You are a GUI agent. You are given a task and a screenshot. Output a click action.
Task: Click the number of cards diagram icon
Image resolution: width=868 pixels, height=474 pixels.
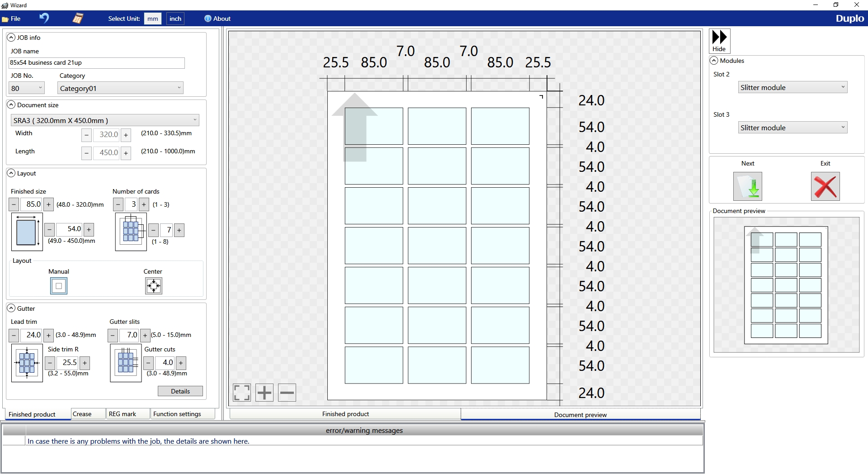tap(131, 232)
